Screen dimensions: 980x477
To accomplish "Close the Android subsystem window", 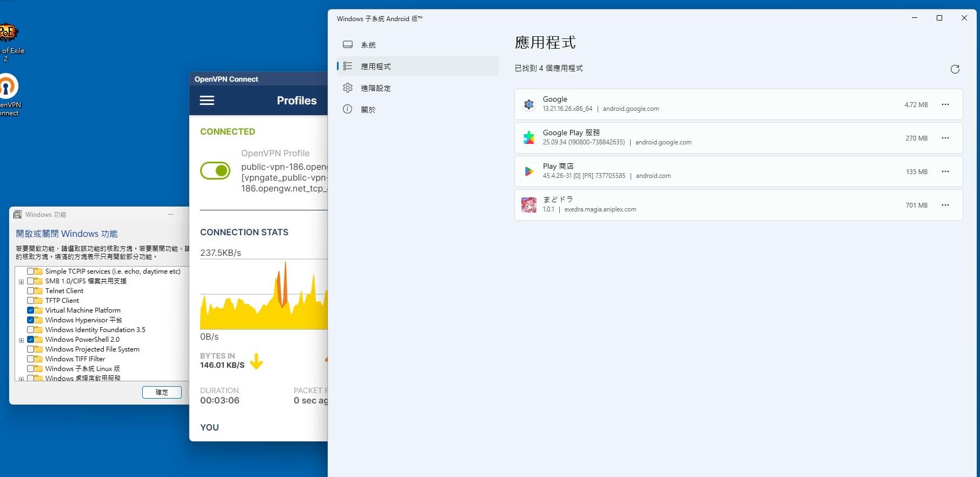I will tap(964, 18).
